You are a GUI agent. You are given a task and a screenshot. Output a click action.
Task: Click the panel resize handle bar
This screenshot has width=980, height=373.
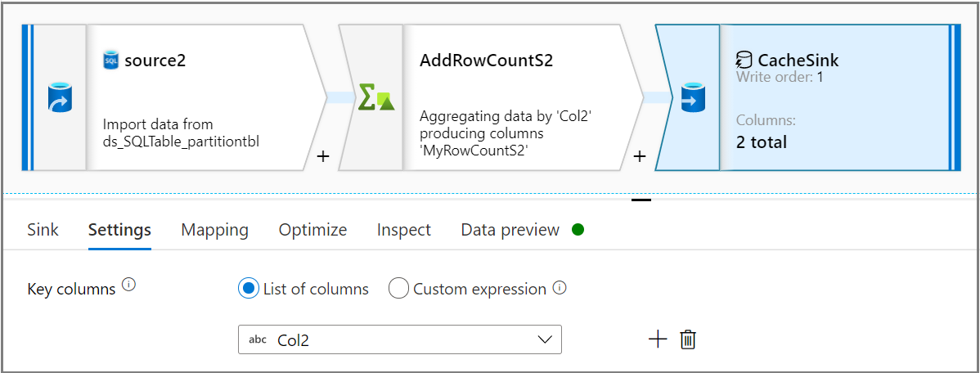pos(641,199)
